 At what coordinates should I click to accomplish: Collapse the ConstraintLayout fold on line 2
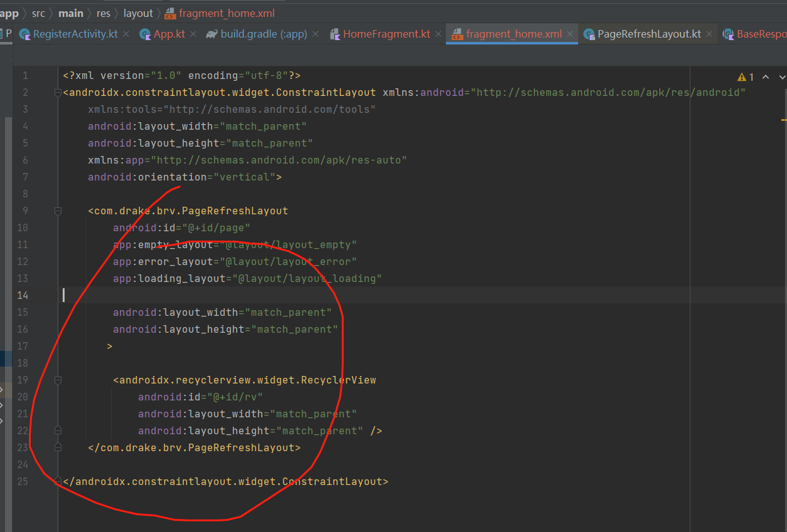[x=57, y=92]
